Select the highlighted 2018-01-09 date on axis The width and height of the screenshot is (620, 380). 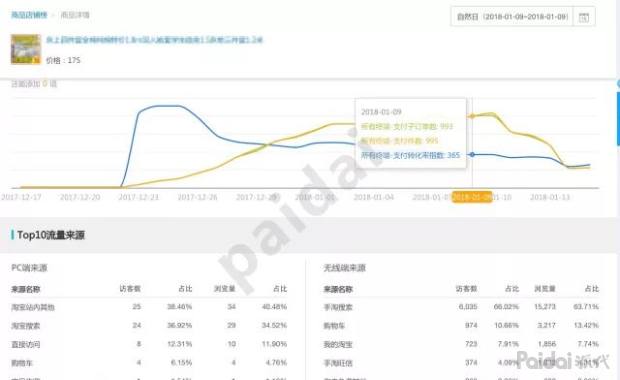(472, 197)
